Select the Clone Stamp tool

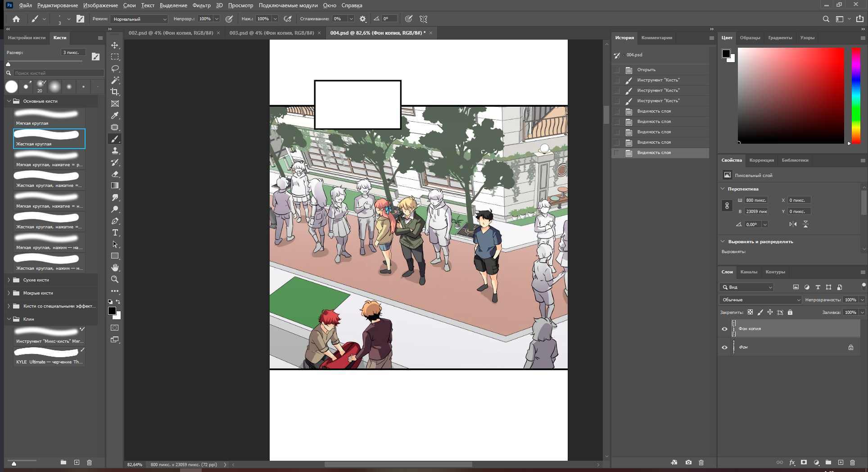pyautogui.click(x=115, y=150)
